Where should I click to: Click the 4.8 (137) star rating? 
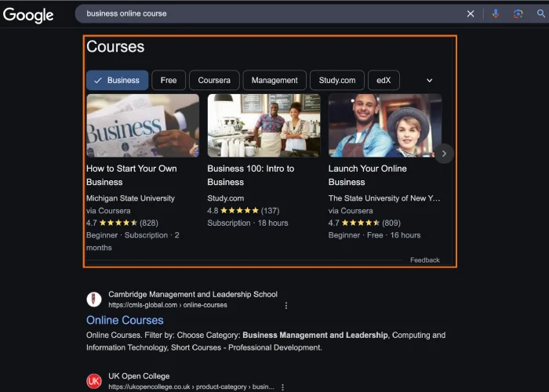tap(243, 211)
